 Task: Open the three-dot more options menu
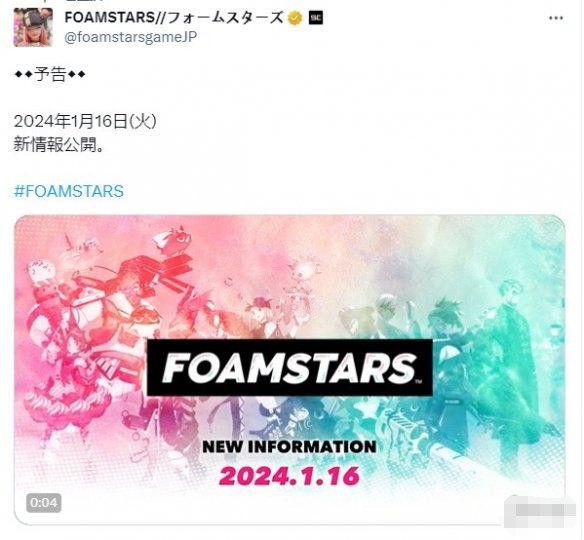556,18
